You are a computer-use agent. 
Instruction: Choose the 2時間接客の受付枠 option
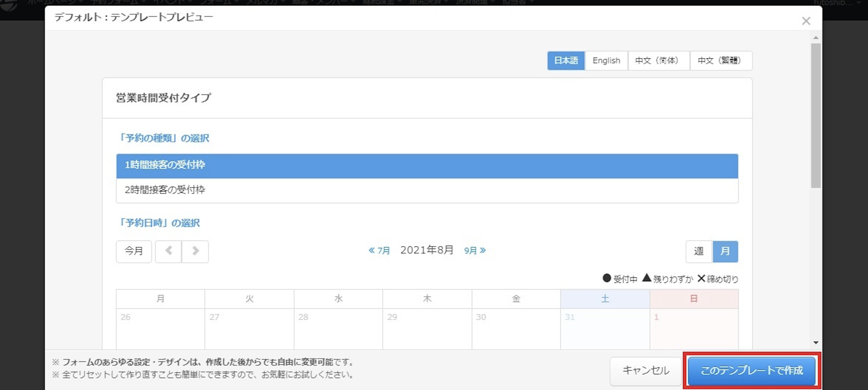pos(427,190)
